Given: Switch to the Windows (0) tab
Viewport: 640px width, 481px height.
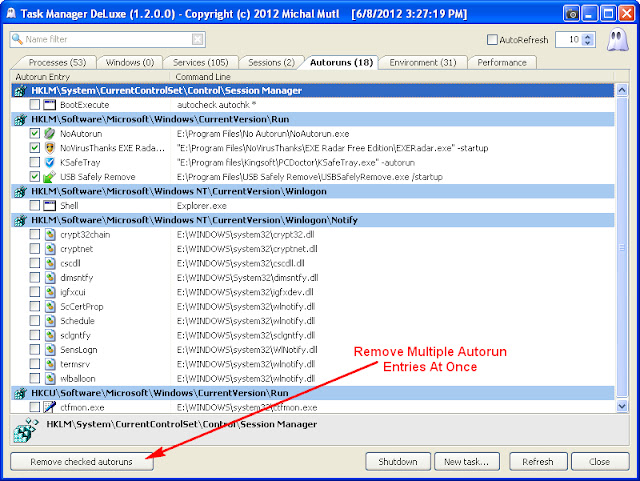Looking at the screenshot, I should [130, 62].
